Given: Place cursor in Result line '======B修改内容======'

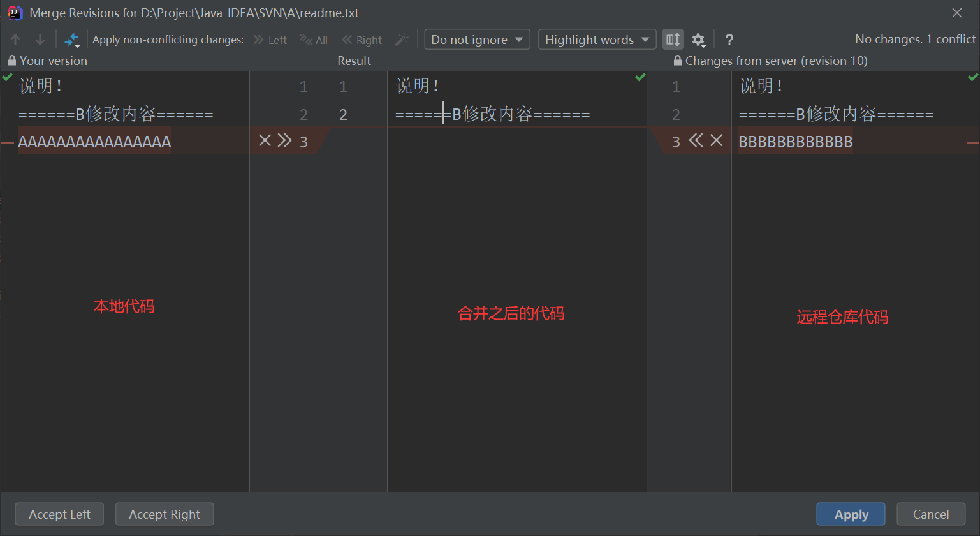Looking at the screenshot, I should [x=493, y=114].
